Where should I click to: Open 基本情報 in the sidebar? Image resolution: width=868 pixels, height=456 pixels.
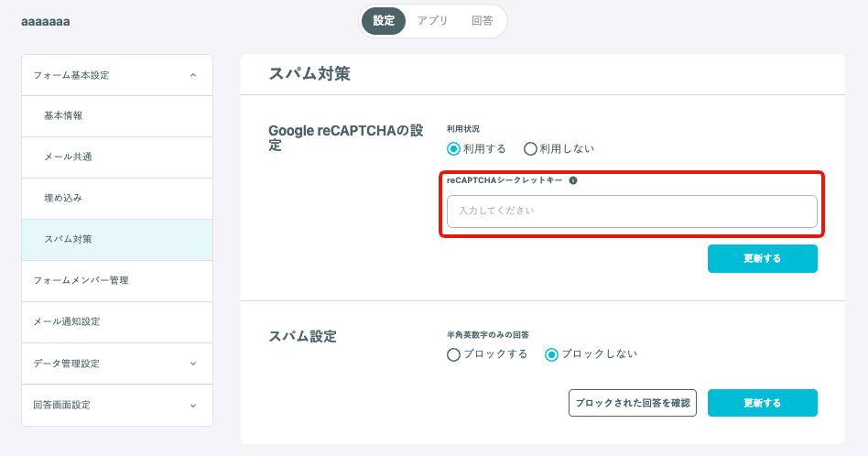[x=117, y=116]
